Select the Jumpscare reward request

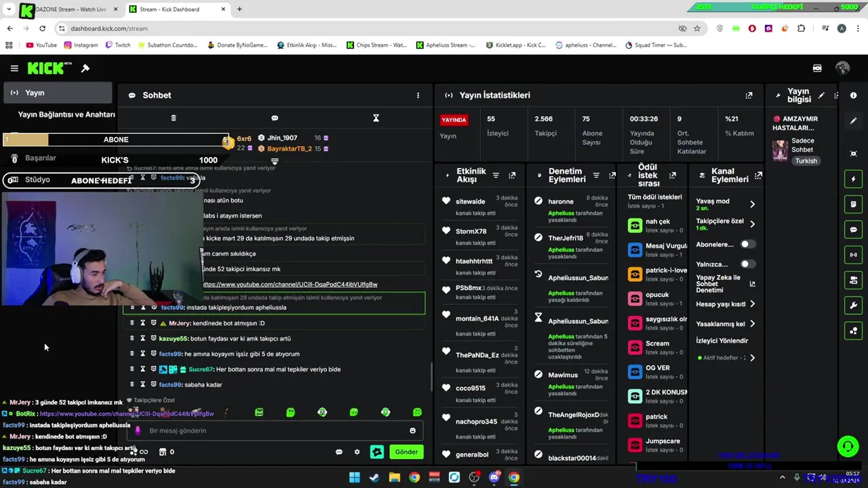[x=657, y=445]
